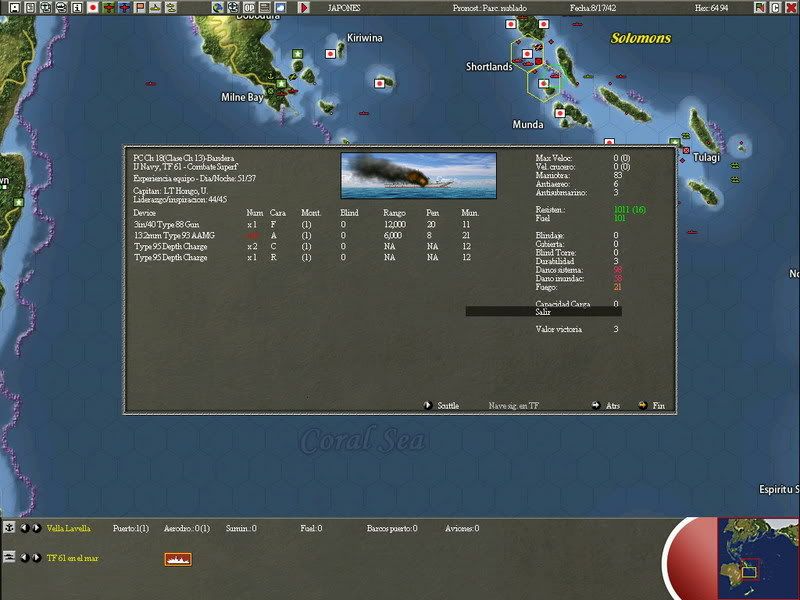Select the red plane on green icon
This screenshot has height=600, width=800.
tap(109, 8)
